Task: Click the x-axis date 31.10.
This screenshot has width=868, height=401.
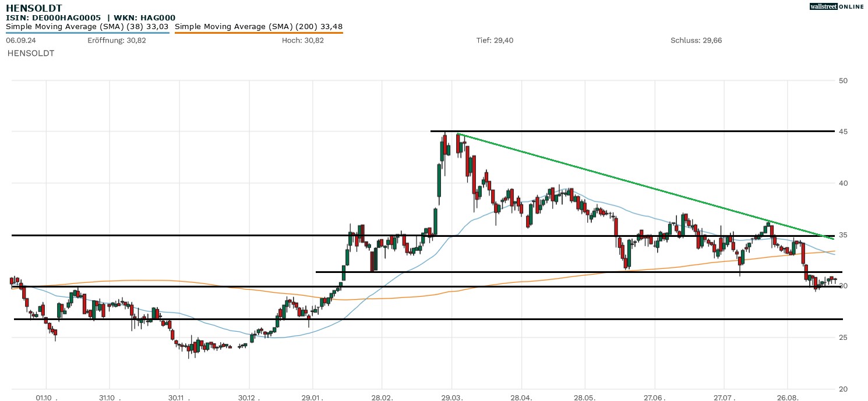Action: pyautogui.click(x=110, y=397)
